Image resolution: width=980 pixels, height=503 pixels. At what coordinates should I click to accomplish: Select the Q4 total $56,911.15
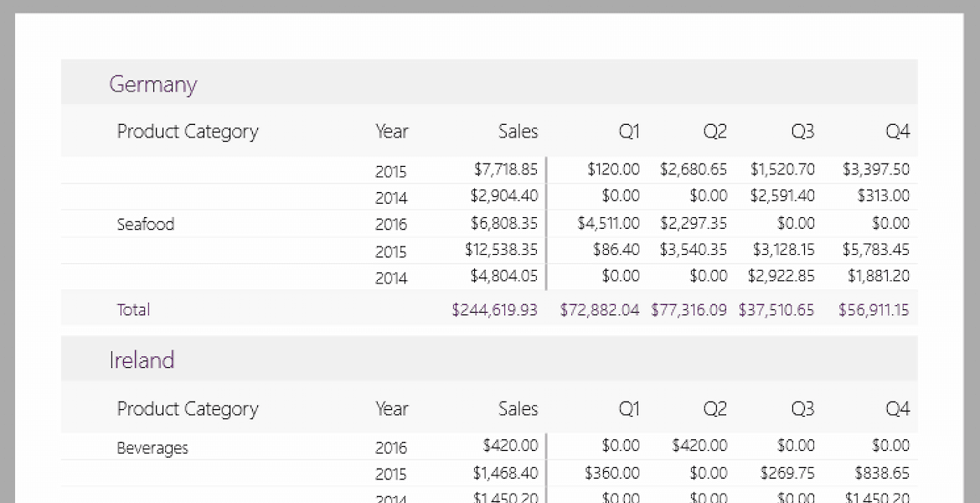point(874,309)
